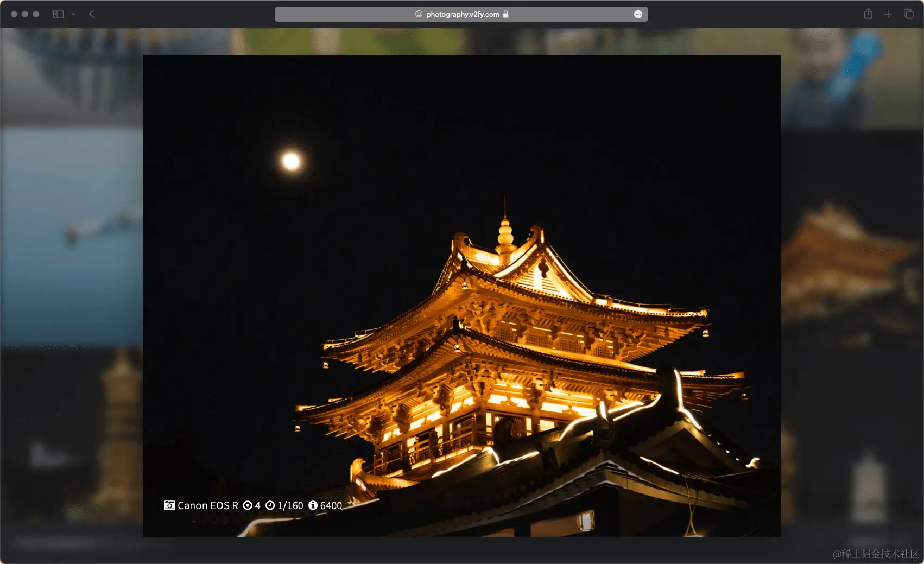Toggle the Safari sidebar button
Image resolution: width=924 pixels, height=564 pixels.
click(x=58, y=14)
